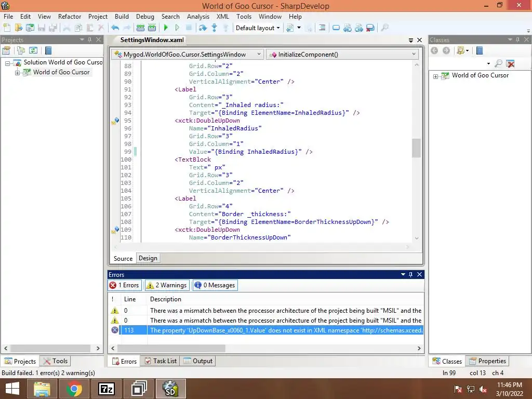Click Show All Files icon in Projects panel
The image size is (532, 399).
tap(21, 50)
